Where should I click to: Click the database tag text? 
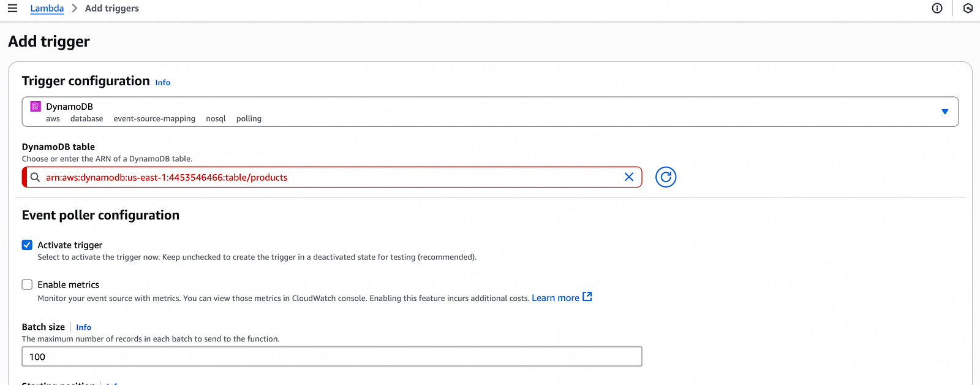tap(86, 119)
